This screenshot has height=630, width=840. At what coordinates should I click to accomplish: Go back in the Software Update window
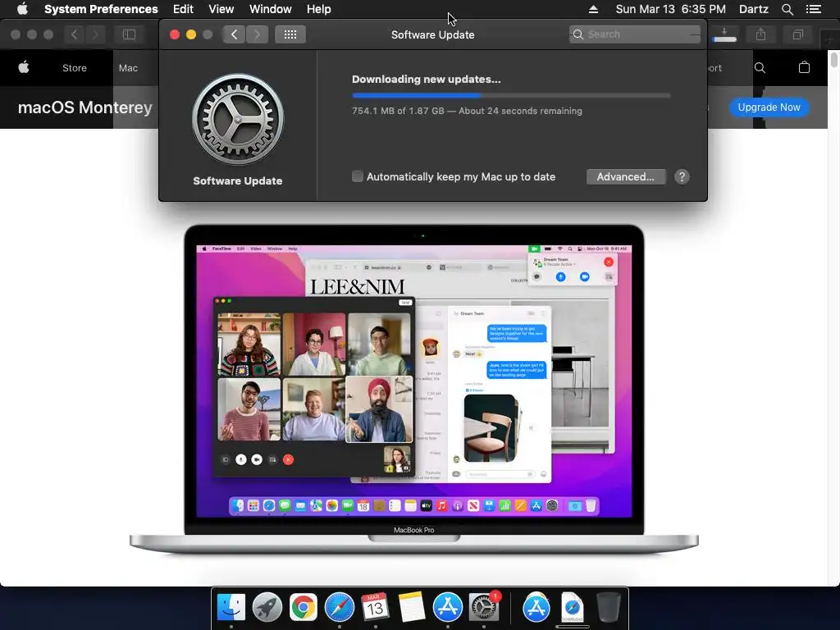pos(234,34)
